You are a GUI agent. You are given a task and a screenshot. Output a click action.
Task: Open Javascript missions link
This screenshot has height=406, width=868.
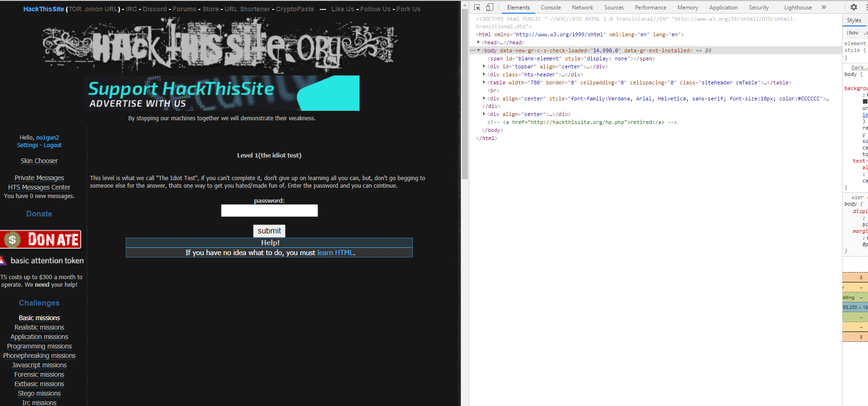click(x=39, y=365)
